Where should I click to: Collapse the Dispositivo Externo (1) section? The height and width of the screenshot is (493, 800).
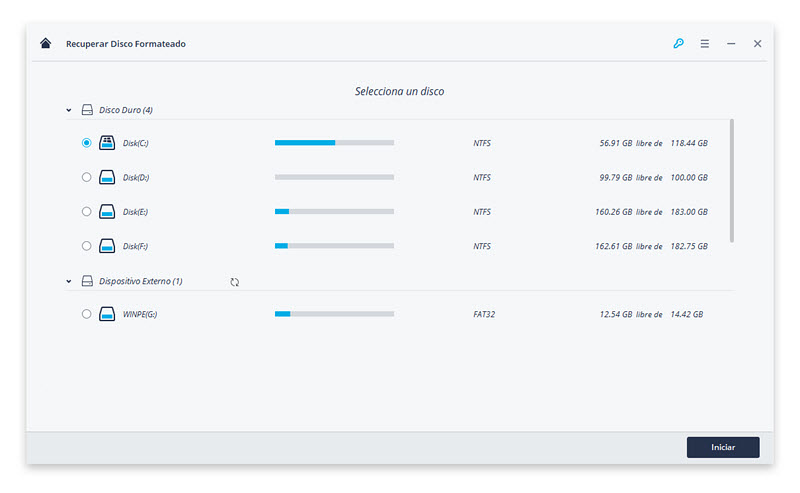[x=68, y=281]
